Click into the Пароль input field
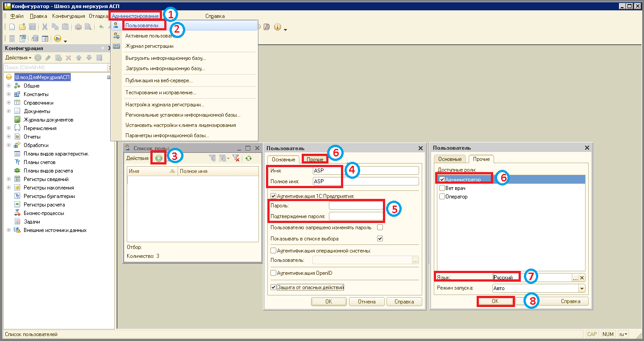 [x=356, y=206]
